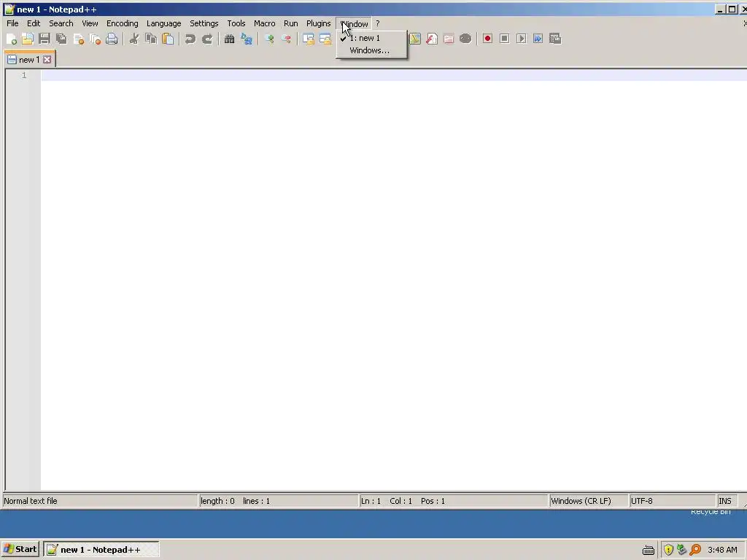This screenshot has height=560, width=747.
Task: Click 'UTF-8' encoding status field
Action: point(672,501)
